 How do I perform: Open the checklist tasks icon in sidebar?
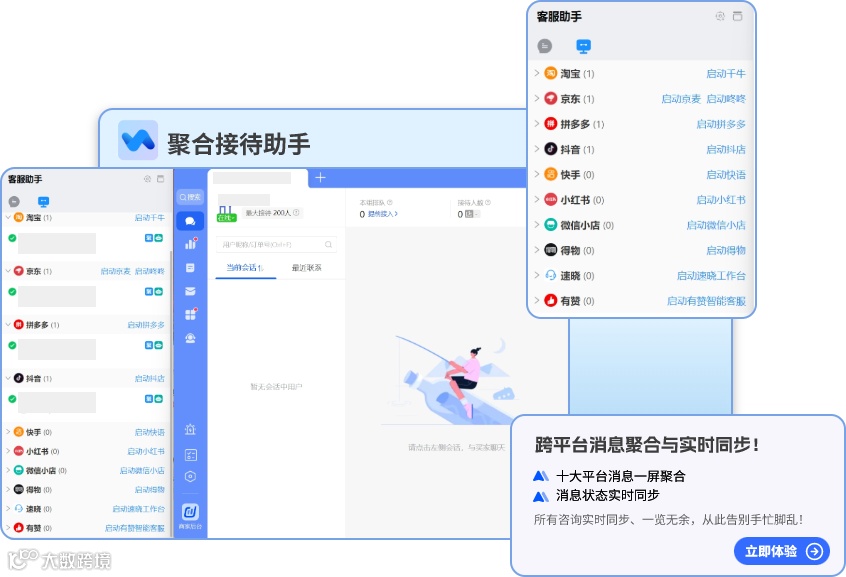coord(190,455)
